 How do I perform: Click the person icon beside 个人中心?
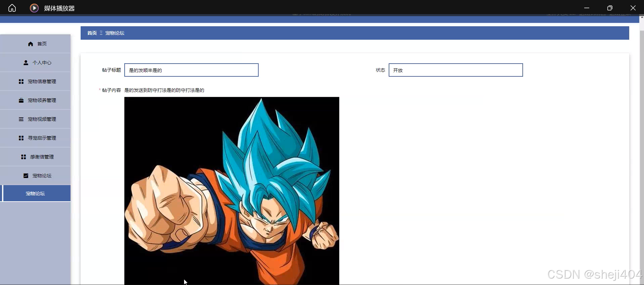pyautogui.click(x=26, y=63)
